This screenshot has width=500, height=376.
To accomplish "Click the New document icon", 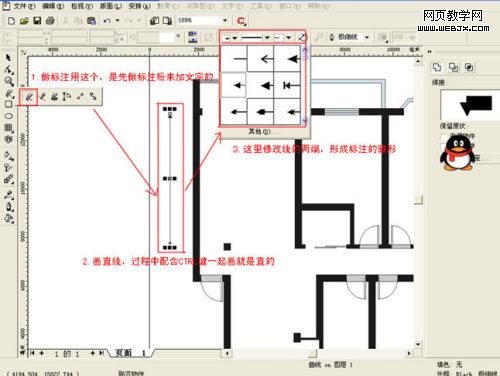I will click(11, 21).
